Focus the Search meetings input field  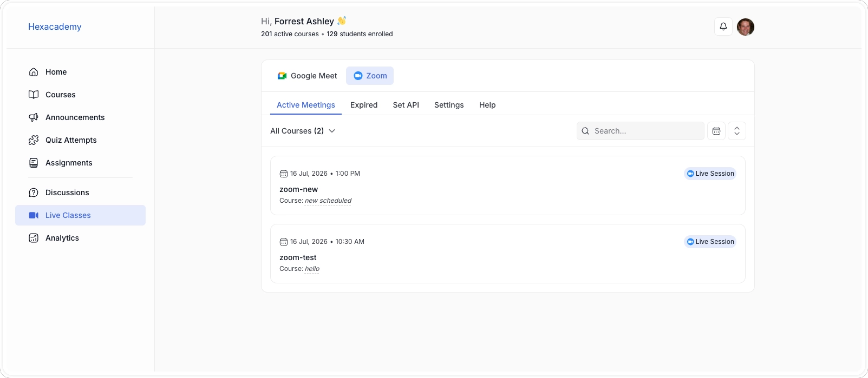(x=641, y=131)
